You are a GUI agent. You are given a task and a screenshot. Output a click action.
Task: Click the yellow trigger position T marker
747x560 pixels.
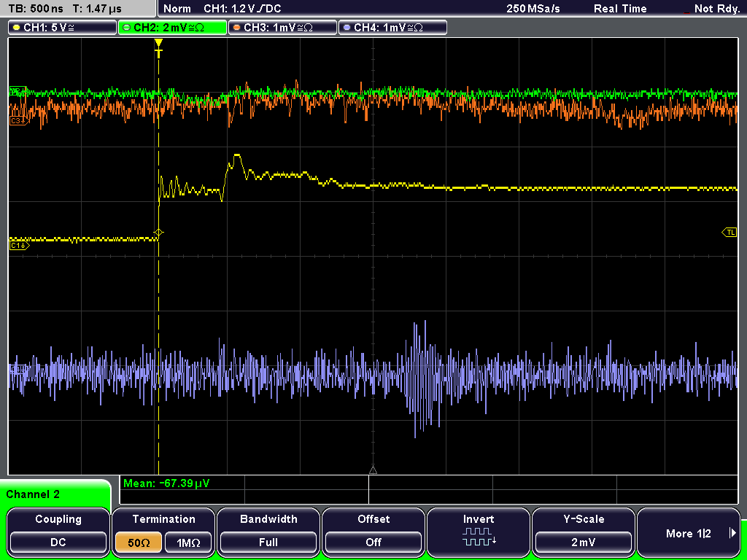pos(158,47)
